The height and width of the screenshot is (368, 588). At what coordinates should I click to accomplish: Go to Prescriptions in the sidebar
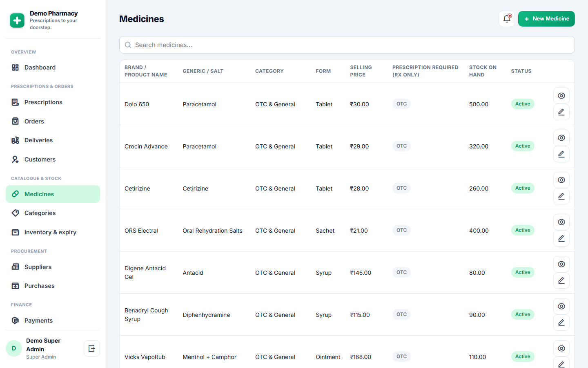tap(53, 102)
